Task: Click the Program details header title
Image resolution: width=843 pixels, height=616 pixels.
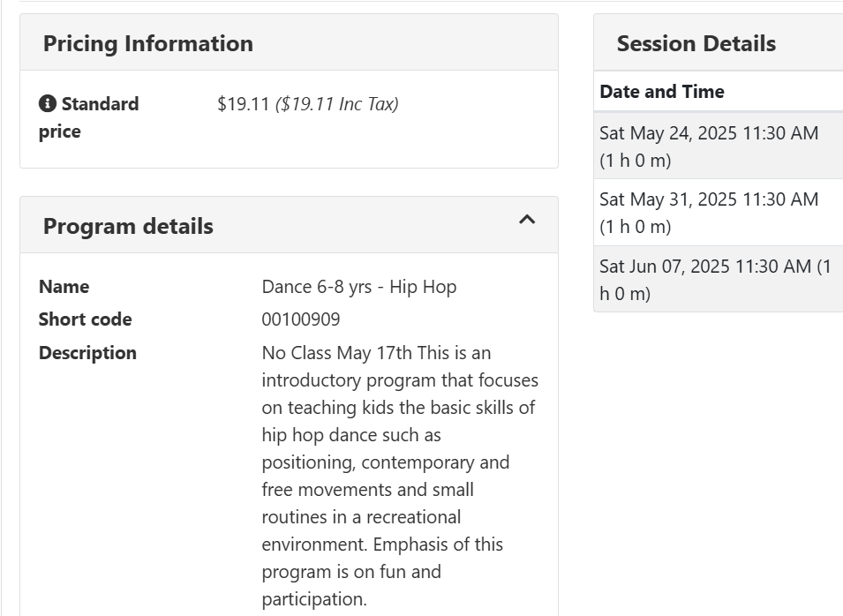Action: click(x=128, y=226)
